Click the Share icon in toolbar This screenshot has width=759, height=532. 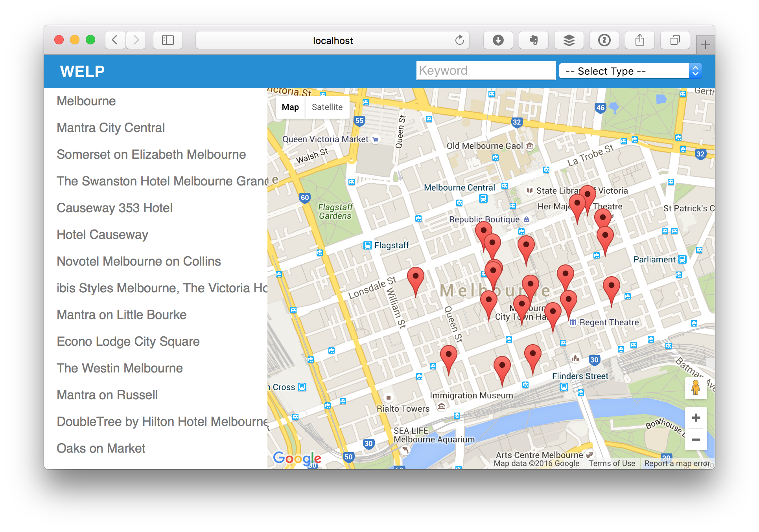point(639,40)
